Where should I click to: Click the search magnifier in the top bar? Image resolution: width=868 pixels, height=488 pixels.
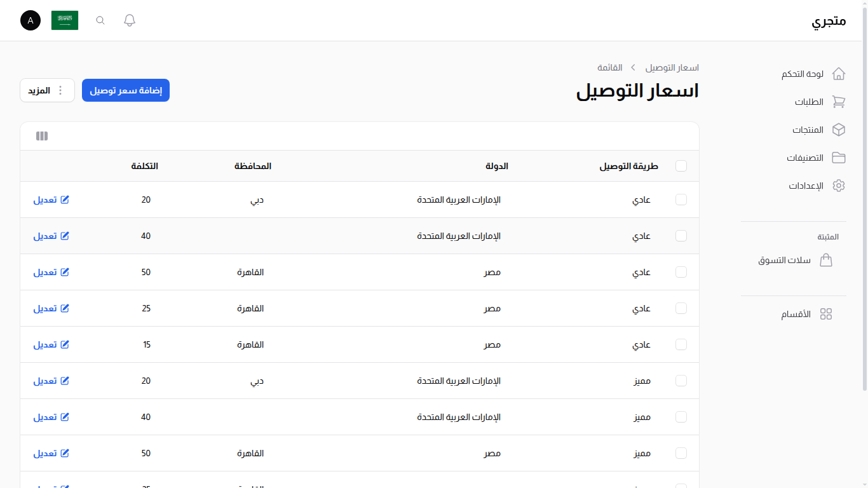(100, 20)
